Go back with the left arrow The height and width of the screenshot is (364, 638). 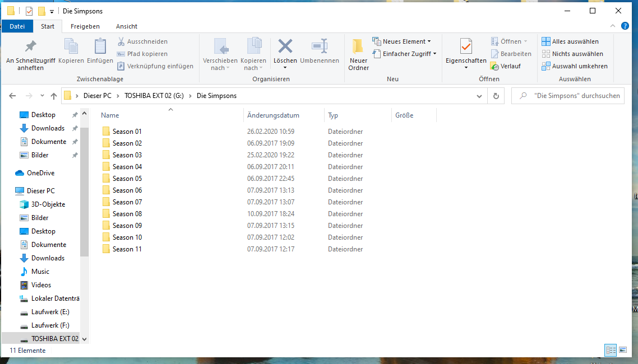point(12,96)
